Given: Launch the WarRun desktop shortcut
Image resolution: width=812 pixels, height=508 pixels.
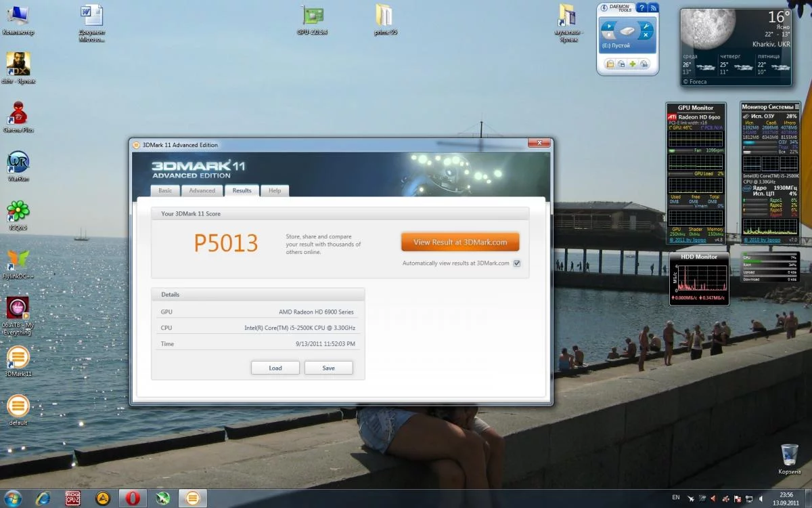Looking at the screenshot, I should pyautogui.click(x=18, y=165).
